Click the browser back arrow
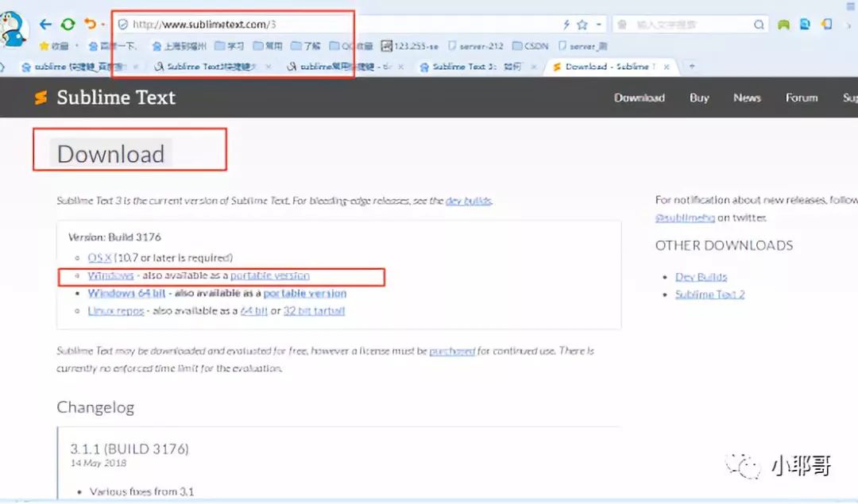 tap(45, 24)
